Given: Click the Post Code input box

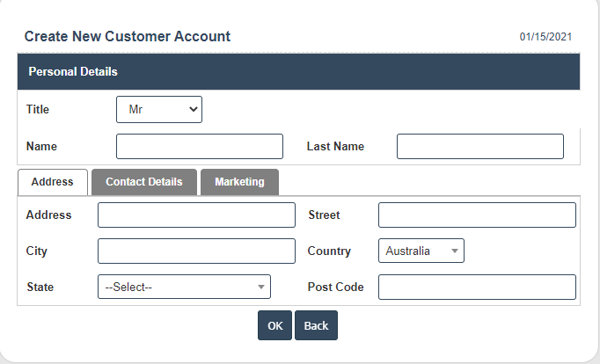Looking at the screenshot, I should pos(477,287).
